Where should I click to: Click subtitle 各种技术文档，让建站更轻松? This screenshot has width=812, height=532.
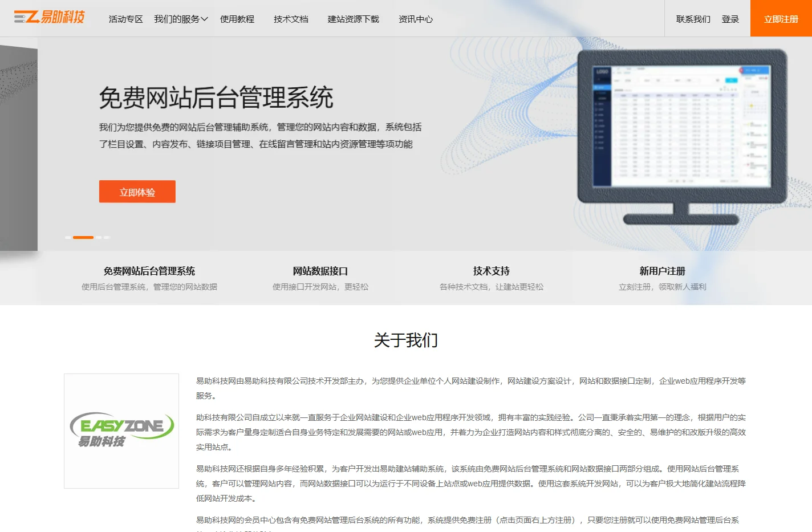click(492, 287)
